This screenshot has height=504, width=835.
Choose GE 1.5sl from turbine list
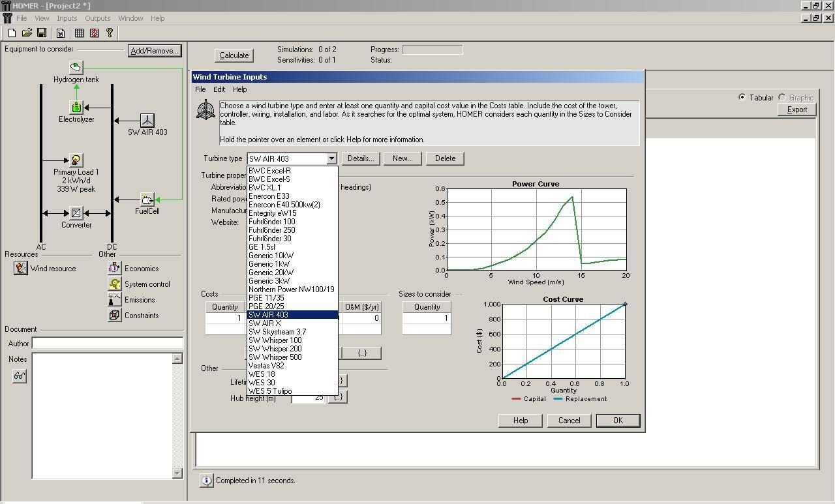tap(292, 247)
